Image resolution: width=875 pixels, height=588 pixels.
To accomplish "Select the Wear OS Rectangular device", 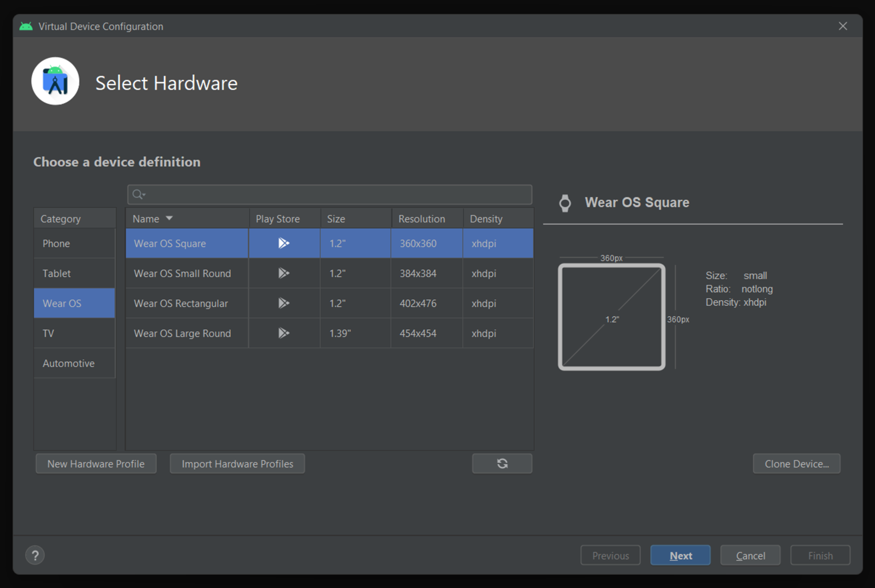I will click(x=330, y=303).
